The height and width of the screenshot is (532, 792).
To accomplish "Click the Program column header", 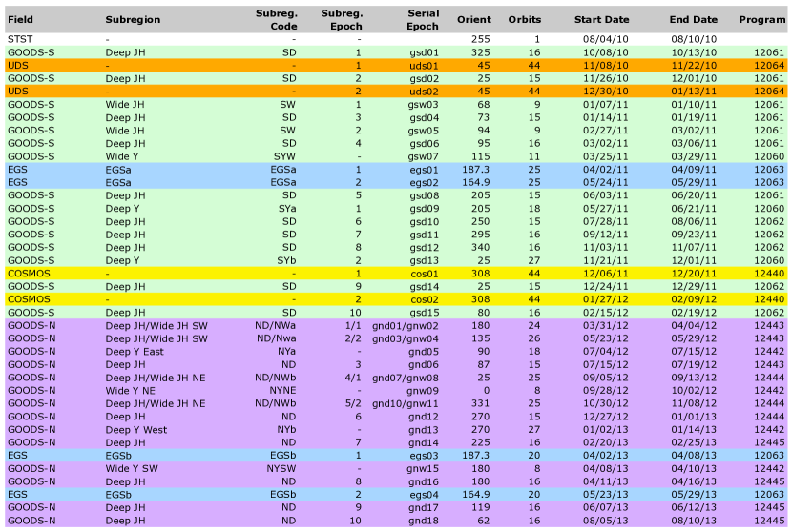I will click(762, 20).
